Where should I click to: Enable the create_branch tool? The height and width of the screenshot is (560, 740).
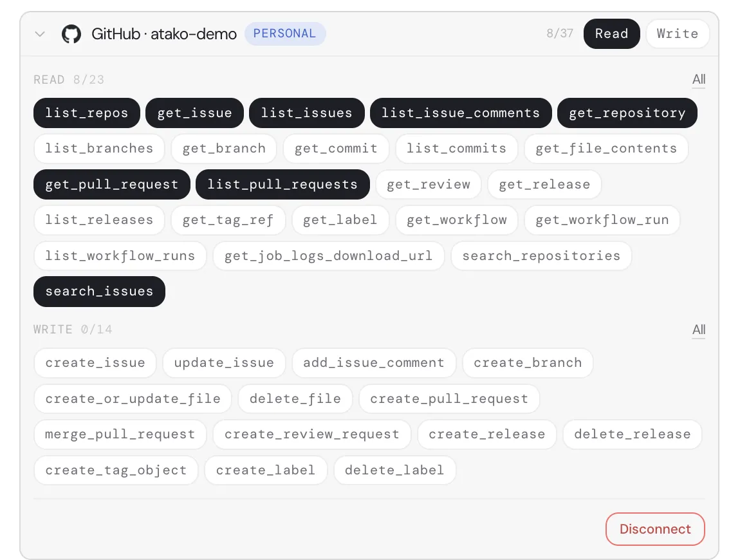point(528,362)
